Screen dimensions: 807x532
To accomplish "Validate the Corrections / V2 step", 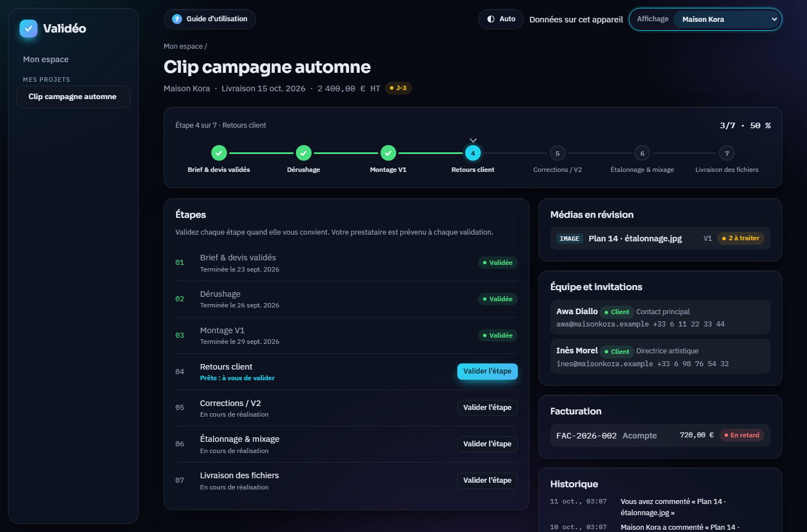I will [488, 408].
